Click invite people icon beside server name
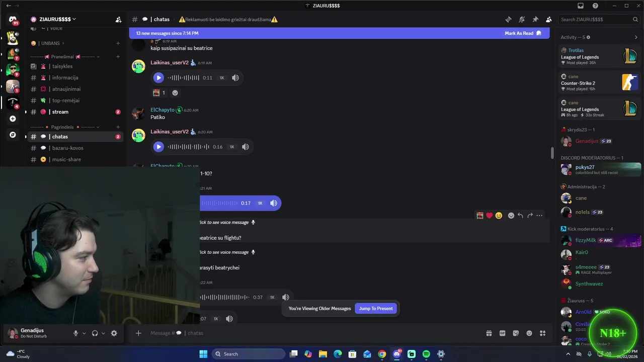The height and width of the screenshot is (362, 644). point(118,20)
